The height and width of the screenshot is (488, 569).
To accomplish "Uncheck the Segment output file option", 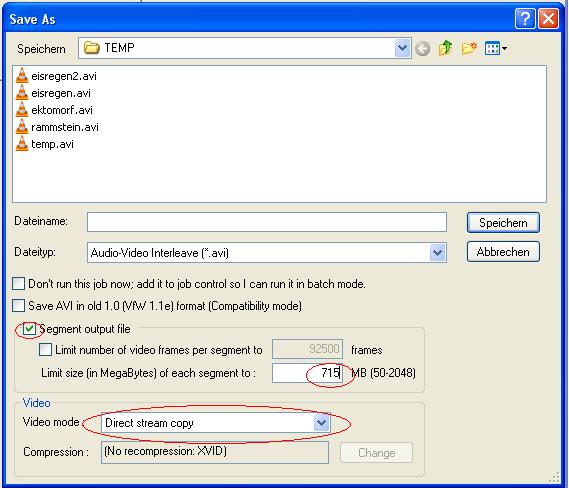I will point(29,329).
